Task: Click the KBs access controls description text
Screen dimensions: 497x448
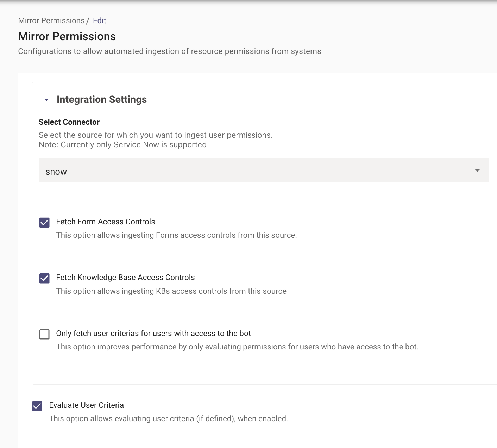Action: point(171,291)
